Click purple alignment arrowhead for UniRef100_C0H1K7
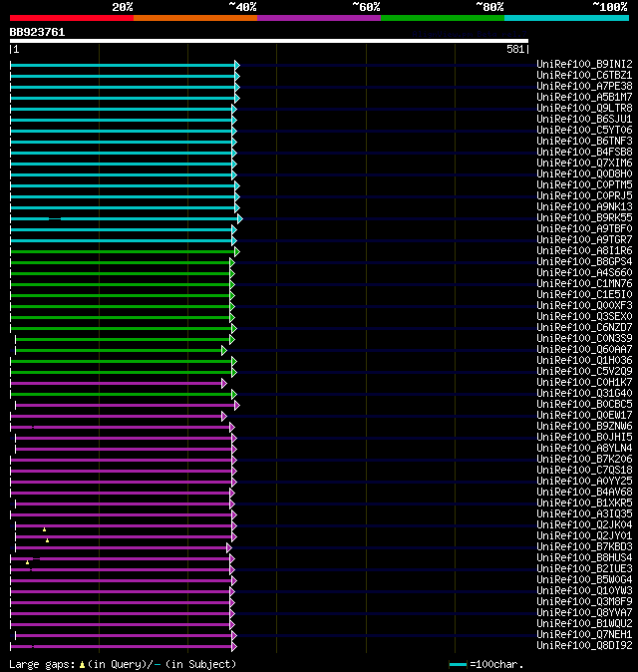 click(x=223, y=383)
